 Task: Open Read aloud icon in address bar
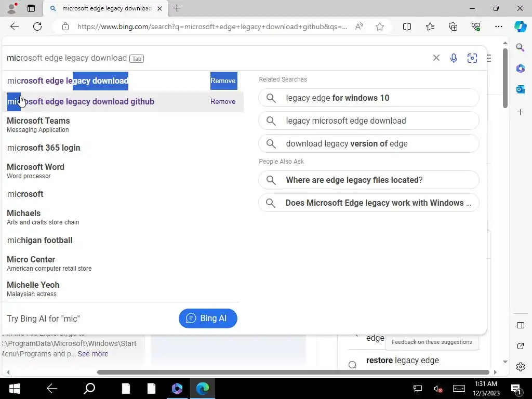pyautogui.click(x=359, y=26)
